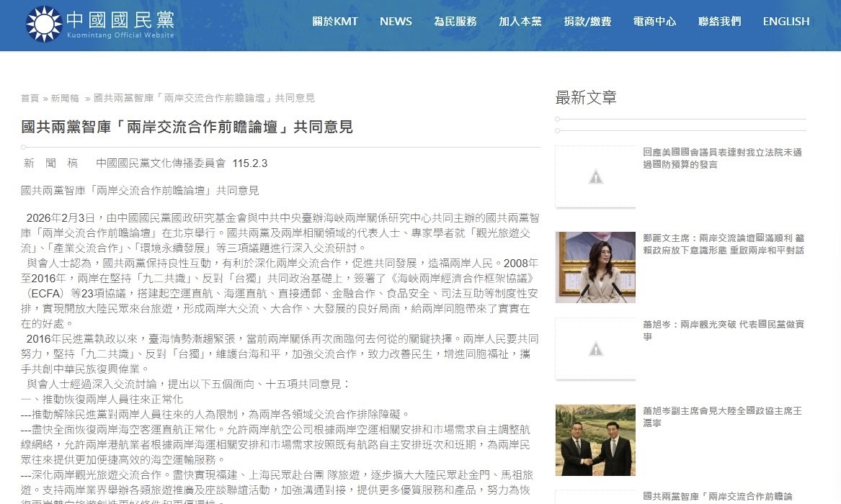
Task: Read the 鄭麗文主席 cross-strait forum article
Action: tap(723, 244)
